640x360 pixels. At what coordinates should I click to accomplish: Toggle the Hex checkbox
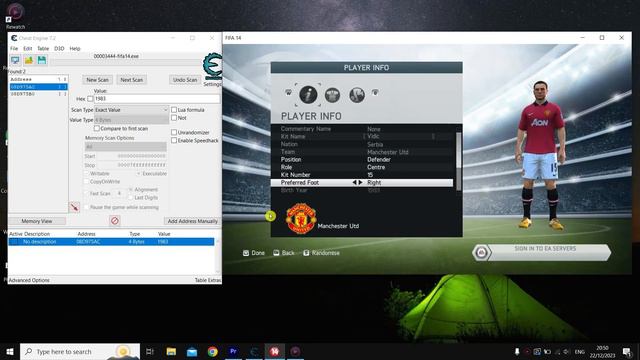90,99
